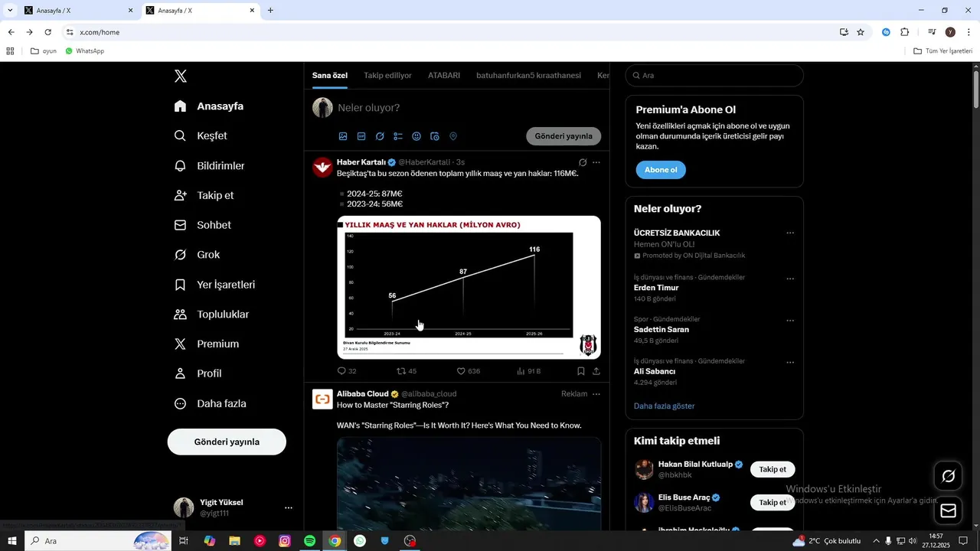Add a GIF to the post
The width and height of the screenshot is (980, 551).
(361, 136)
